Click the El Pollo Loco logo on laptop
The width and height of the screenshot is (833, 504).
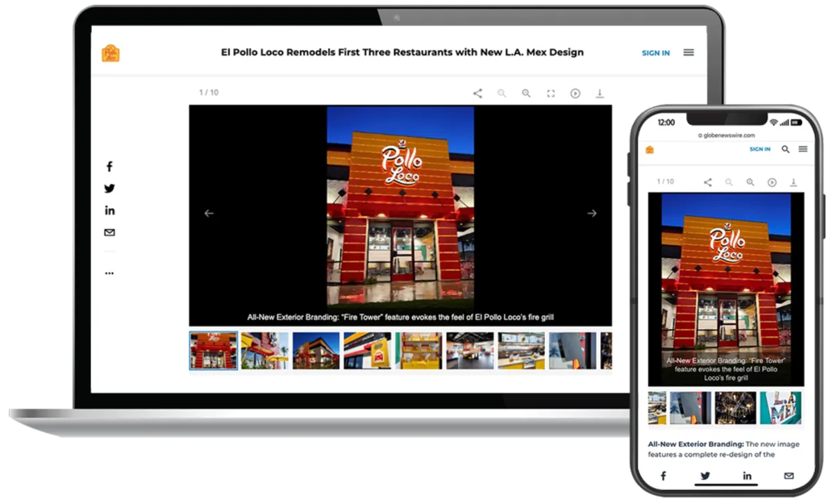tap(110, 53)
